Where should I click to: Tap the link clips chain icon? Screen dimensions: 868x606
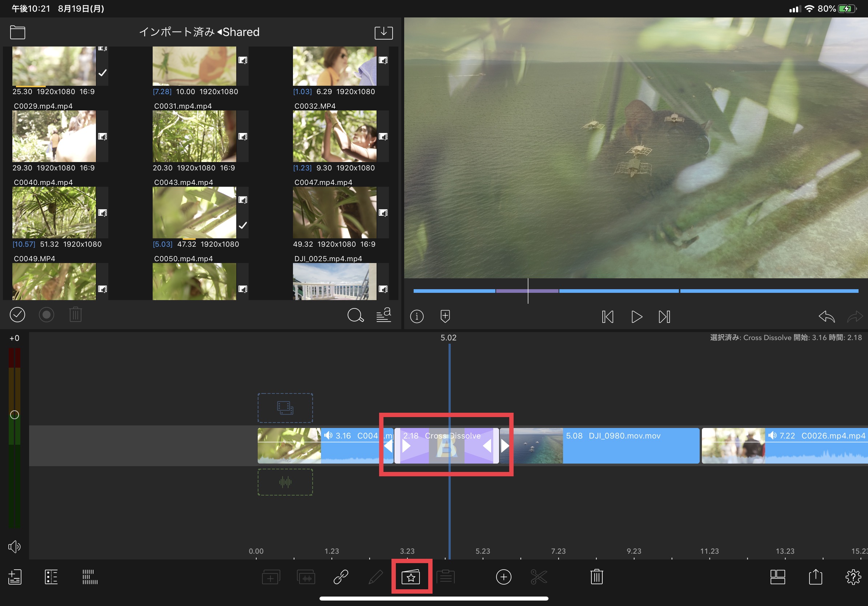click(341, 577)
